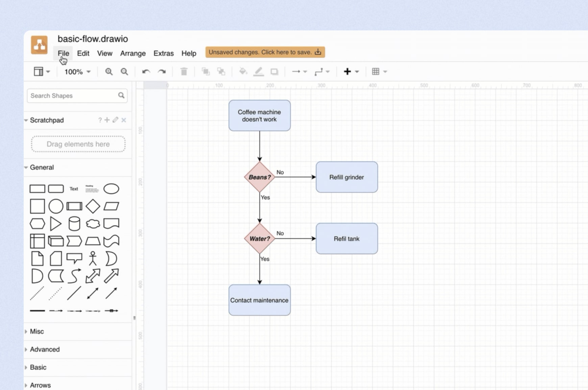Click the Zoom In magnifier icon
This screenshot has width=588, height=390.
pyautogui.click(x=108, y=72)
